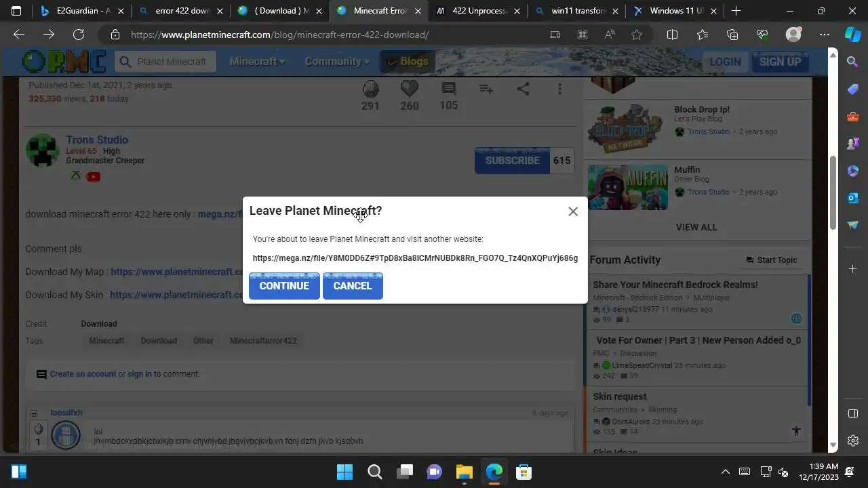Open Trons Studio author profile

click(97, 140)
